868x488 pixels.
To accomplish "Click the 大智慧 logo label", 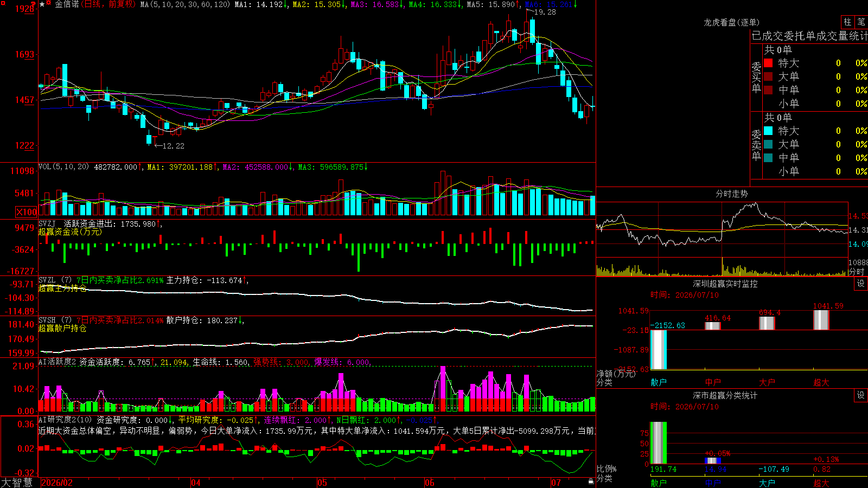I will click(x=17, y=483).
